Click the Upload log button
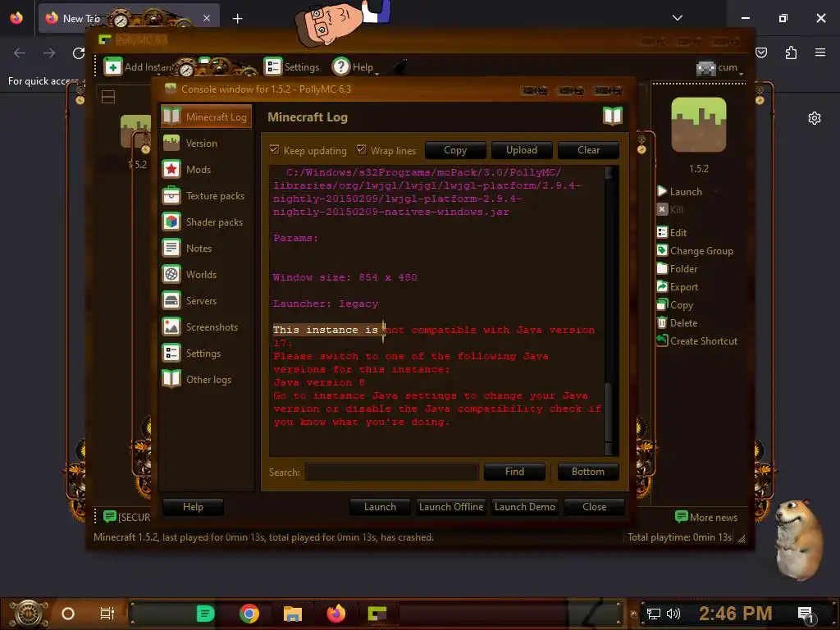Screen dimensions: 840x630 (x=522, y=150)
